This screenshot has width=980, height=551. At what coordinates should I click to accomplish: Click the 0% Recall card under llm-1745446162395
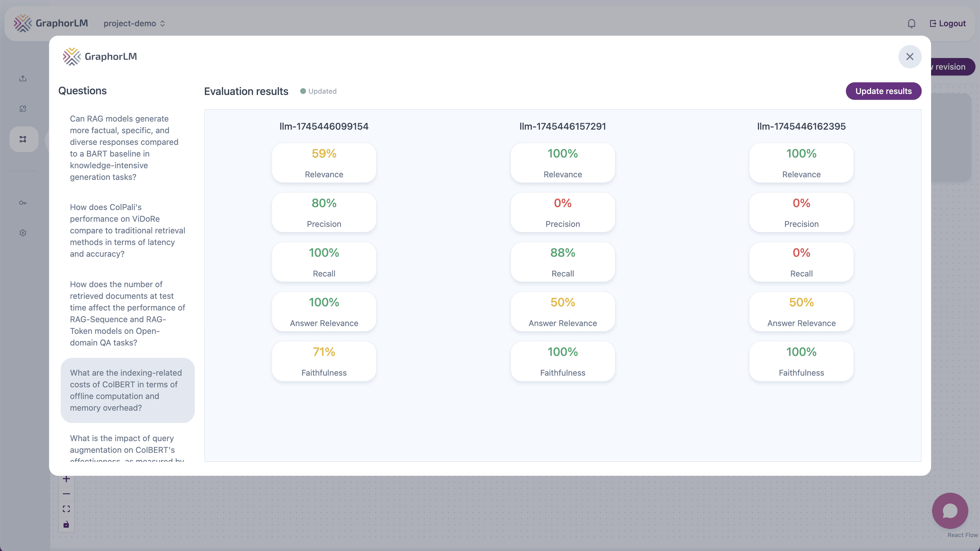click(801, 262)
